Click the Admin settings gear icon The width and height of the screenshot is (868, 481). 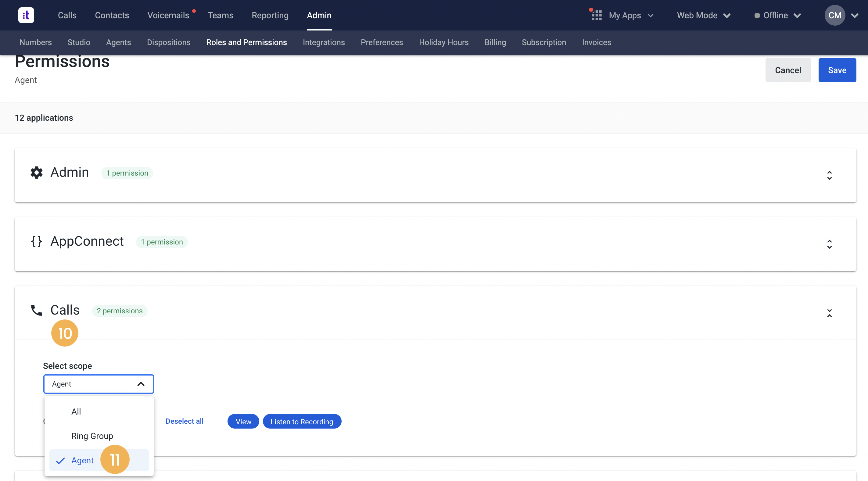point(36,172)
